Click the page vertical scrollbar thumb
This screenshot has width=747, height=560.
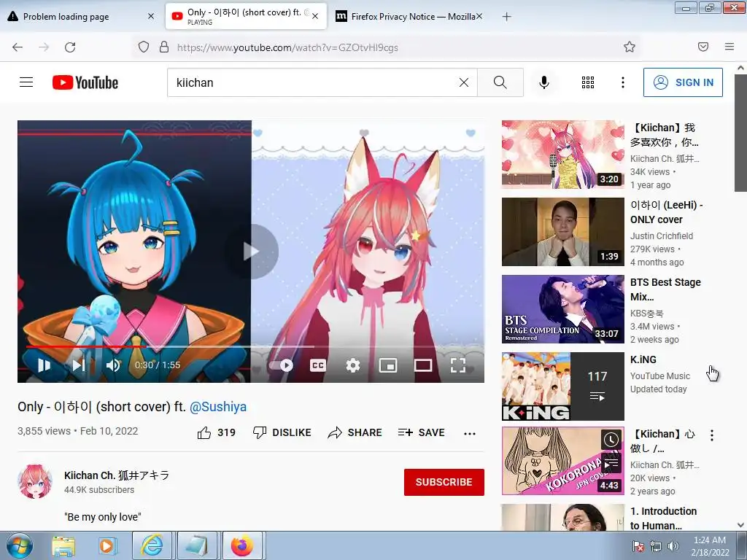(740, 133)
